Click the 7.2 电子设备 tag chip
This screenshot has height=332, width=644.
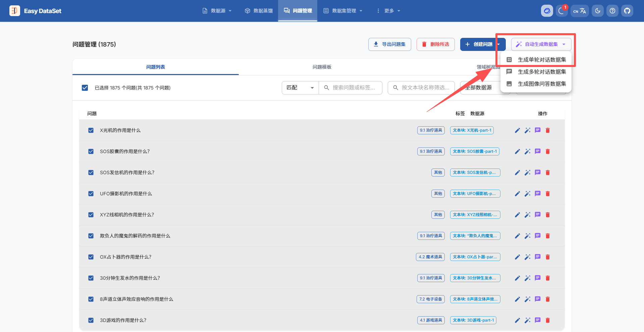tap(431, 299)
